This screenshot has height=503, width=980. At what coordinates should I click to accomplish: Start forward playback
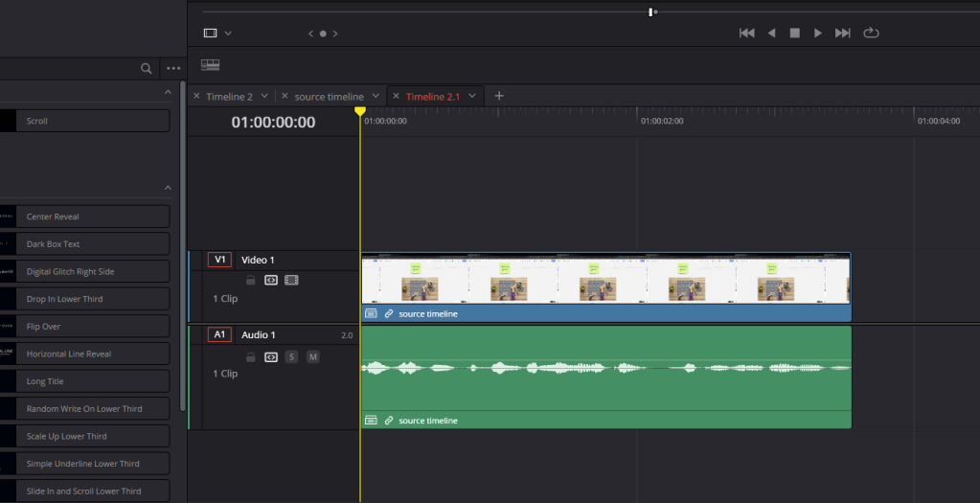tap(817, 34)
